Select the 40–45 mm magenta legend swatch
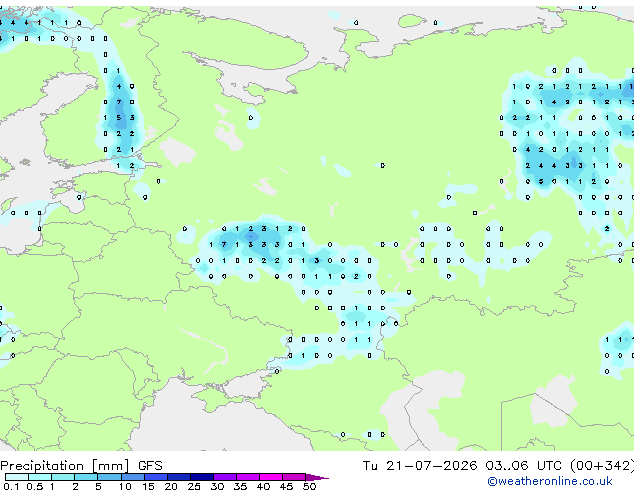Screen dimensions: 634x490 click(x=271, y=477)
